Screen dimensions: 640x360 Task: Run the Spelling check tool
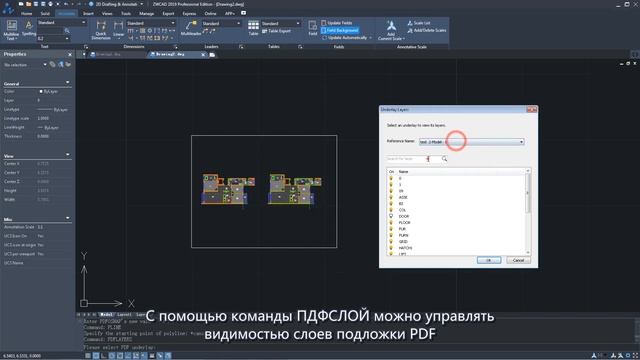[x=29, y=29]
